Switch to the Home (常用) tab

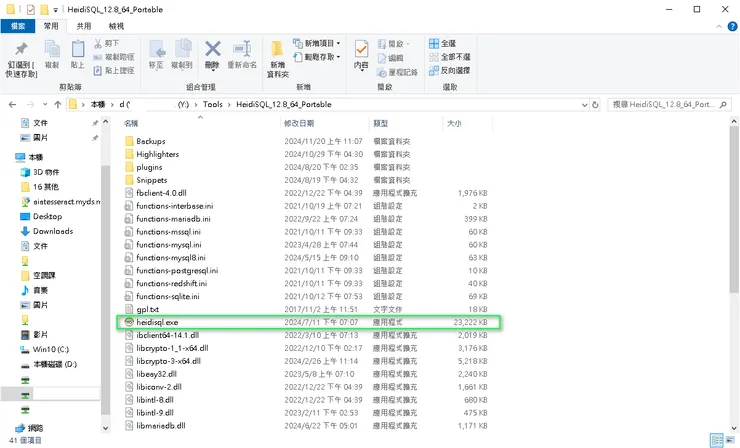(51, 26)
